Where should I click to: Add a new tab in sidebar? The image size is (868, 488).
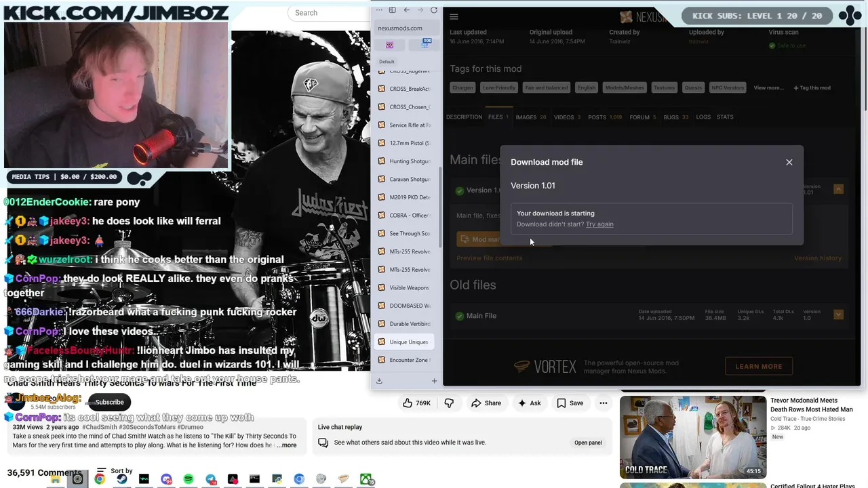click(434, 381)
